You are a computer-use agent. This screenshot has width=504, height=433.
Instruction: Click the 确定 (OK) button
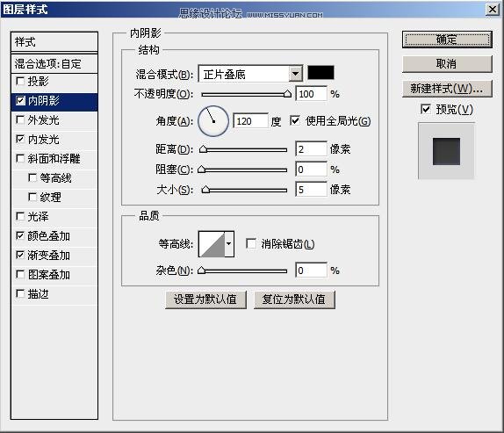tap(447, 40)
